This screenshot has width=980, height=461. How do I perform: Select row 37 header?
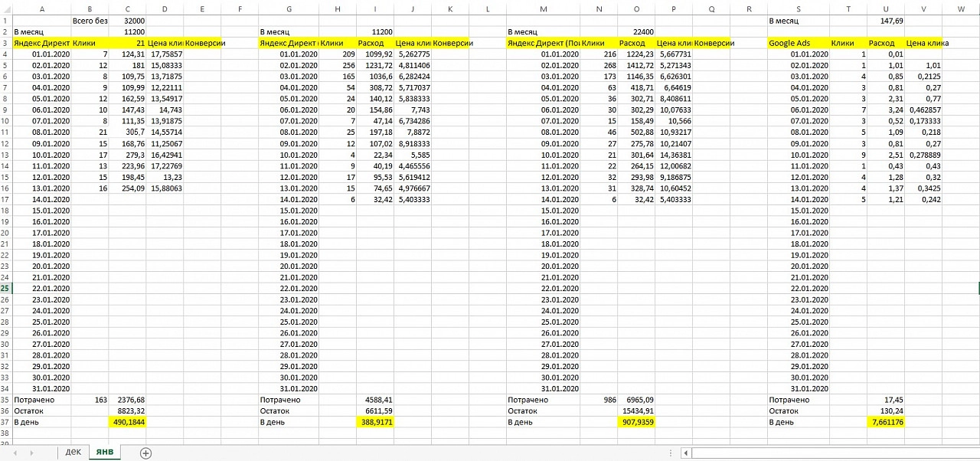6,422
